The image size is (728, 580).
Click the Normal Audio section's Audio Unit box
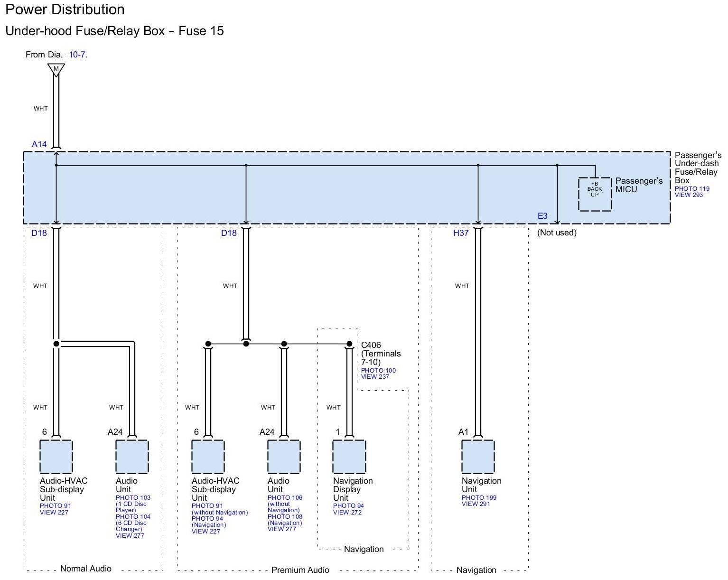(x=132, y=457)
